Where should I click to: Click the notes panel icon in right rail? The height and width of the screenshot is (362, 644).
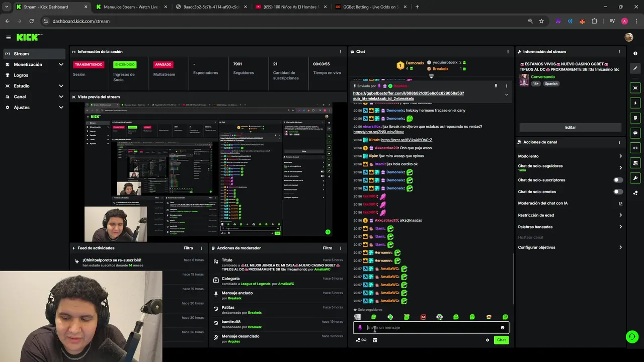pyautogui.click(x=635, y=118)
